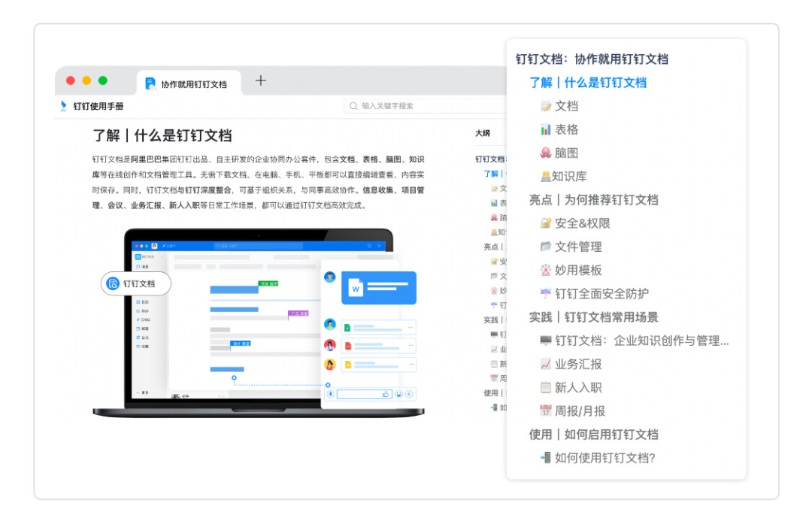Switch to 协作就用钉钉文档 browser tab
The image size is (812, 524).
(x=189, y=83)
